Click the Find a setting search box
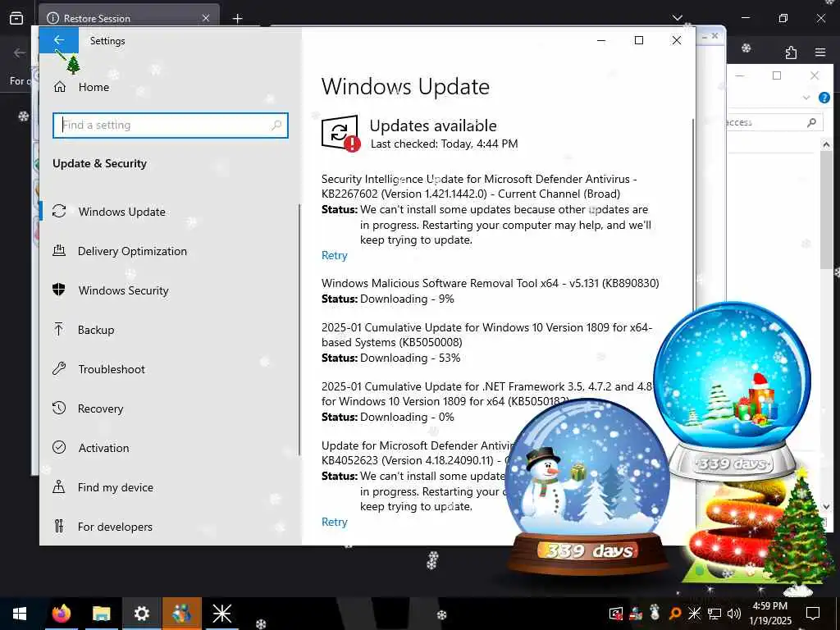The image size is (840, 630). pyautogui.click(x=171, y=126)
